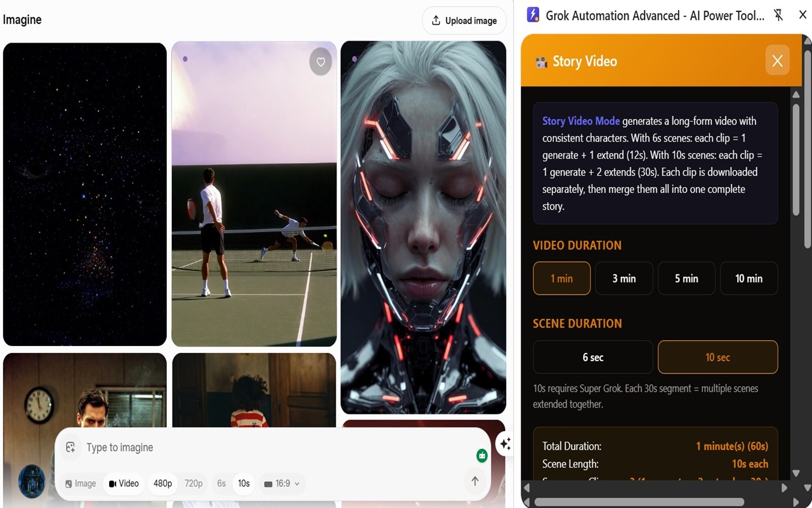This screenshot has height=508, width=812.
Task: Switch generation mode to Image
Action: [x=81, y=483]
